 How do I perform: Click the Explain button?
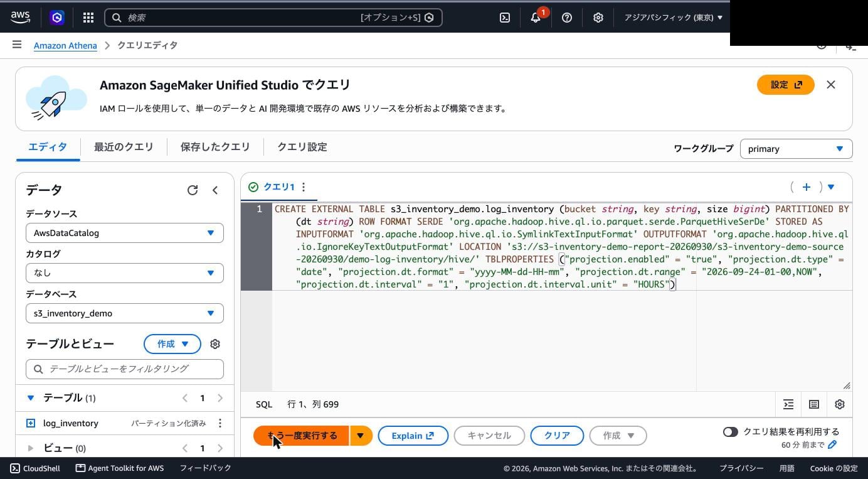point(413,436)
